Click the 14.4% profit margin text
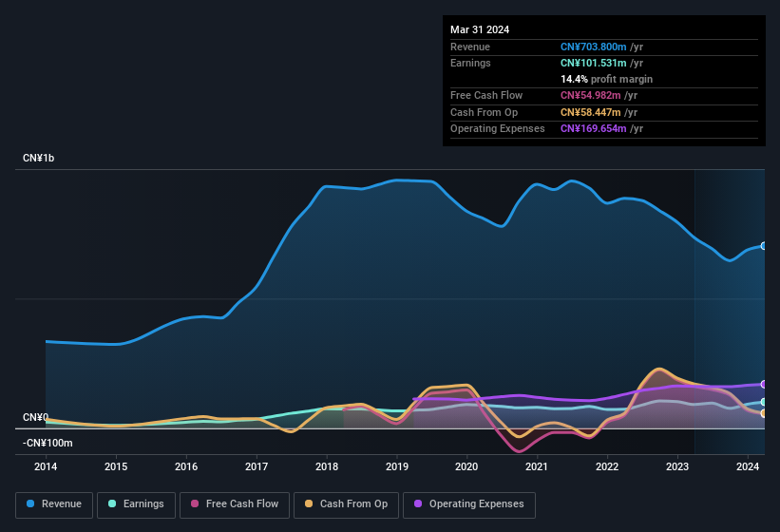 coord(606,79)
